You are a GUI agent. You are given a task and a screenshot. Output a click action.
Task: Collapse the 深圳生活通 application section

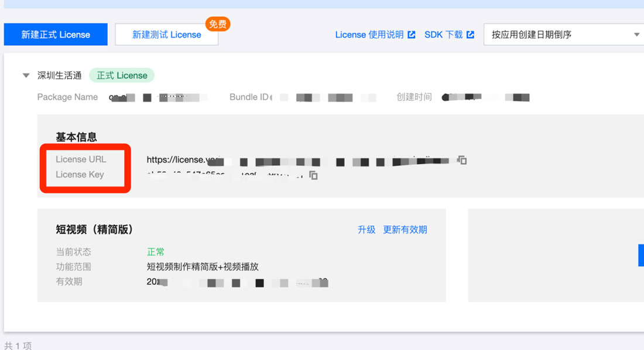26,76
